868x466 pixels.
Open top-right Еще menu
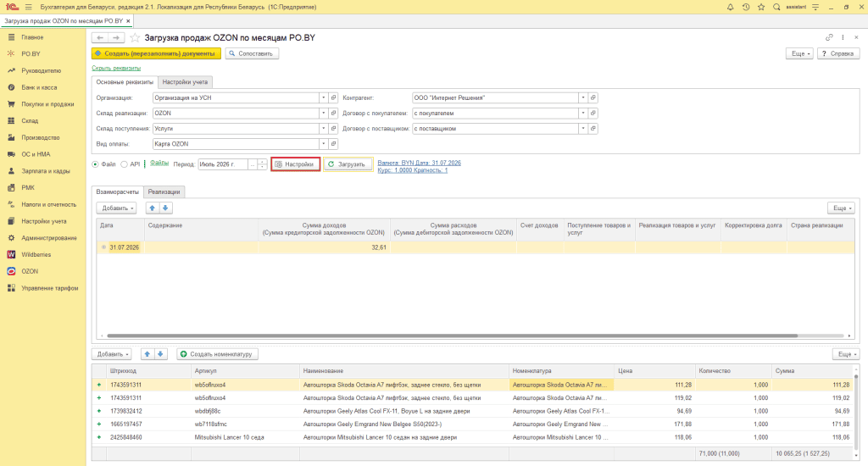point(800,53)
